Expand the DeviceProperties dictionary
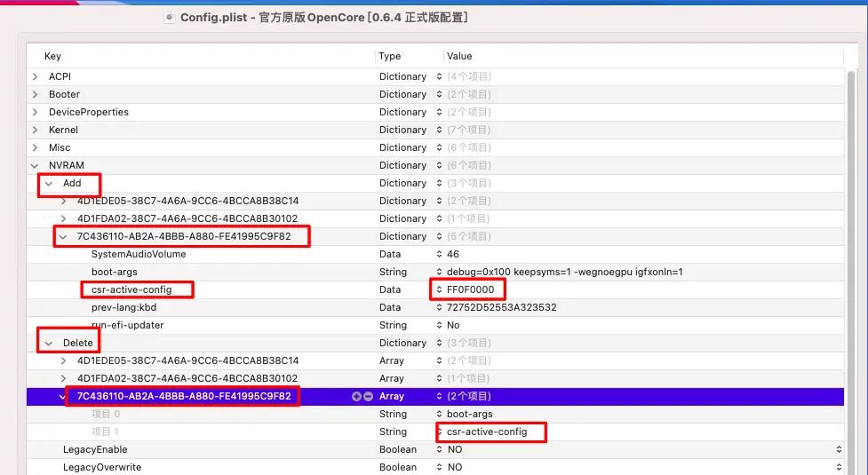This screenshot has height=475, width=868. (36, 112)
